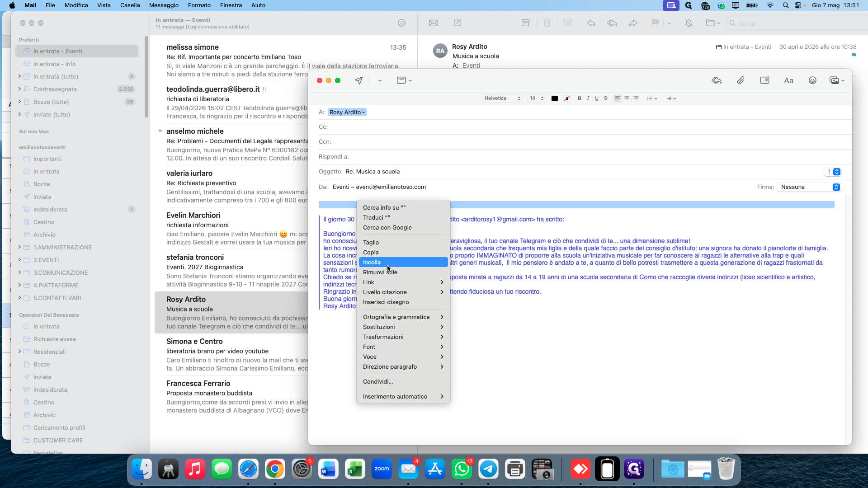Click the black text color swatch

[555, 98]
